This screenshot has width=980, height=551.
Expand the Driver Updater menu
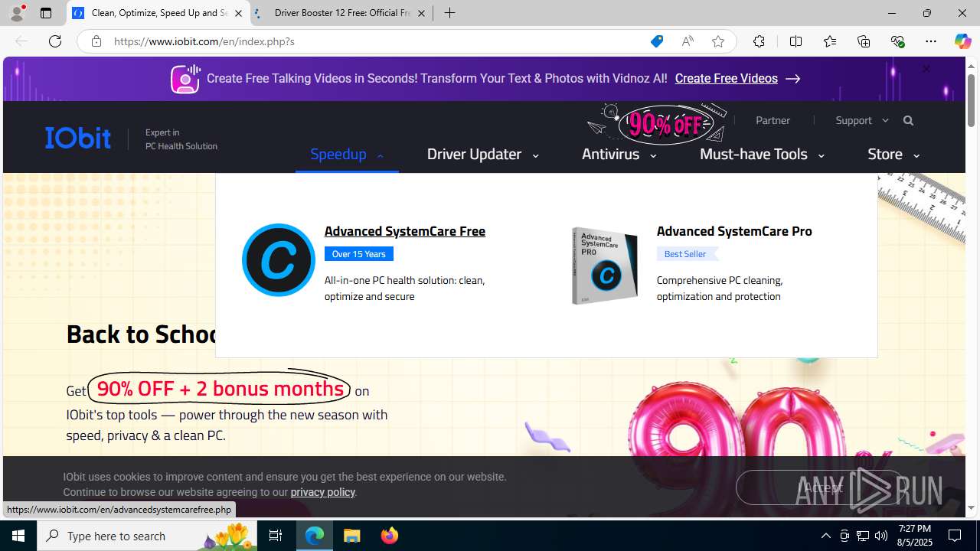click(x=483, y=155)
